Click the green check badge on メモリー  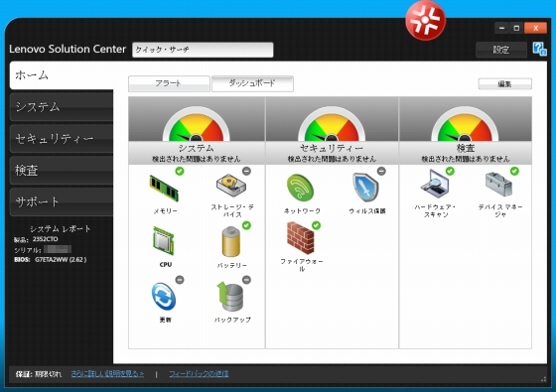click(180, 171)
